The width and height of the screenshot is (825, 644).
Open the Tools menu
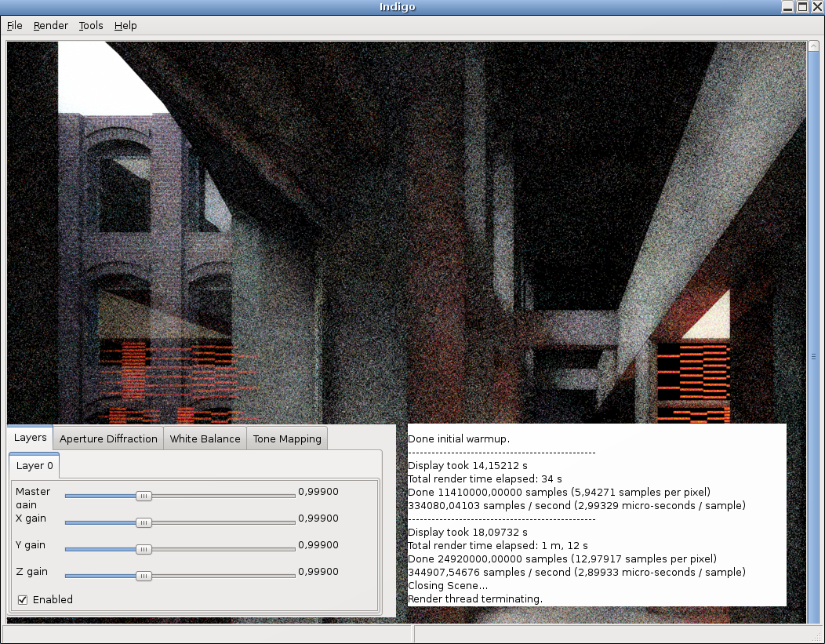[x=90, y=25]
